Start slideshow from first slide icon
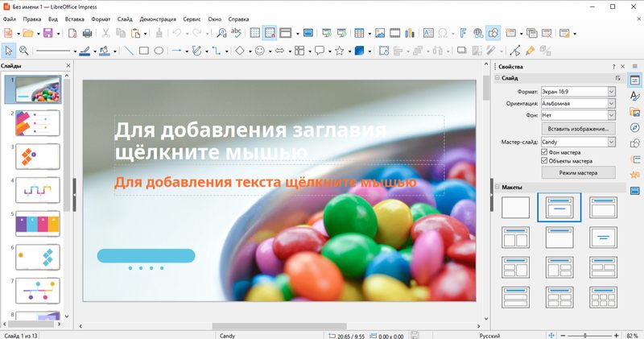Screen dimensions: 644x339 click(327, 33)
